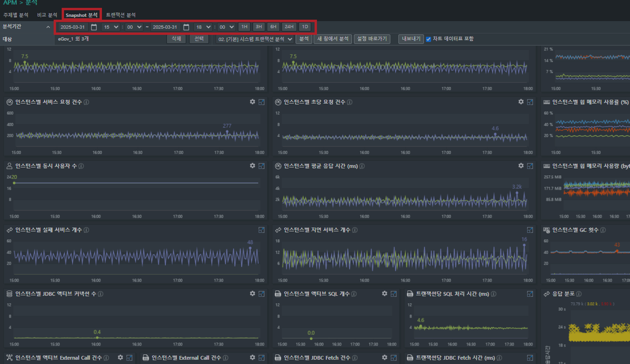Open settings gear for 인스턴스별 서비스 요청 건수 chart
Image resolution: width=630 pixels, height=364 pixels.
pos(252,102)
